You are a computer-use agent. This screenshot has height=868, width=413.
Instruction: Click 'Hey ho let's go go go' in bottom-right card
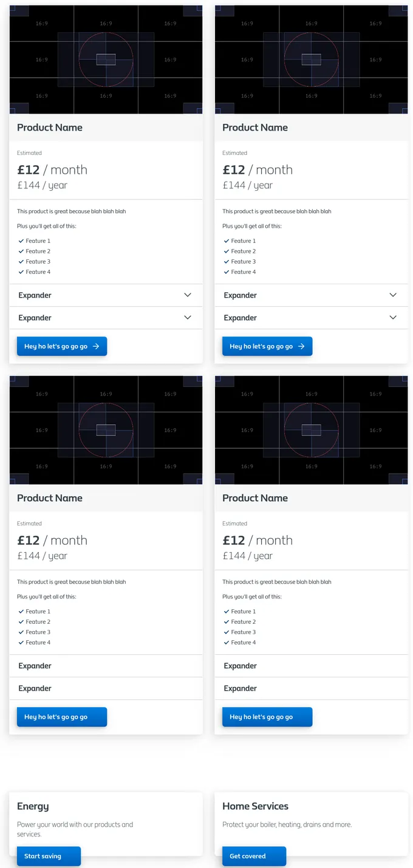pos(267,717)
